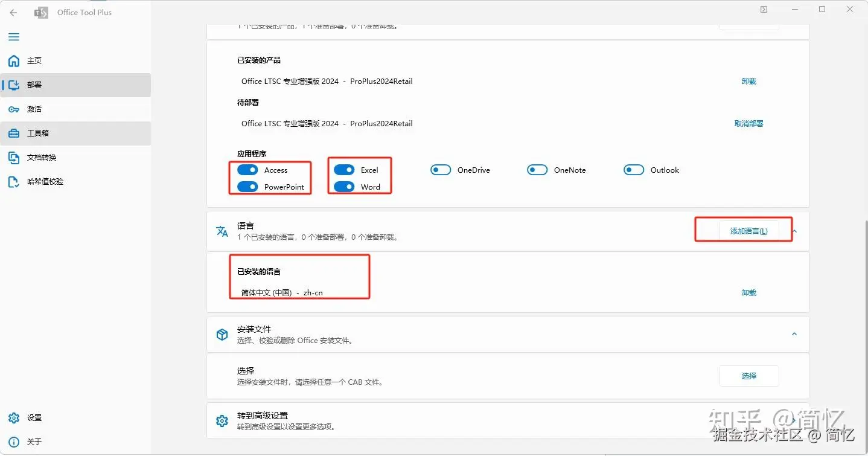Click the 应用程序 heading
Image resolution: width=868 pixels, height=456 pixels.
click(x=252, y=154)
